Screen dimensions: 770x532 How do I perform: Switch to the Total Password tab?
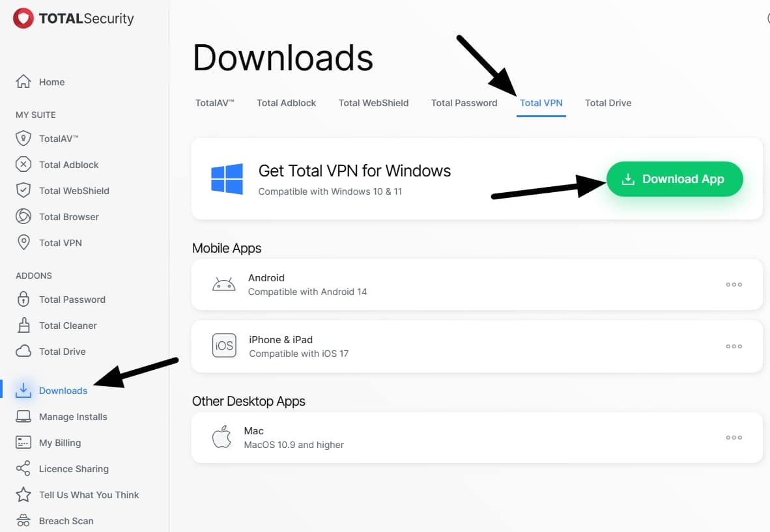[464, 103]
